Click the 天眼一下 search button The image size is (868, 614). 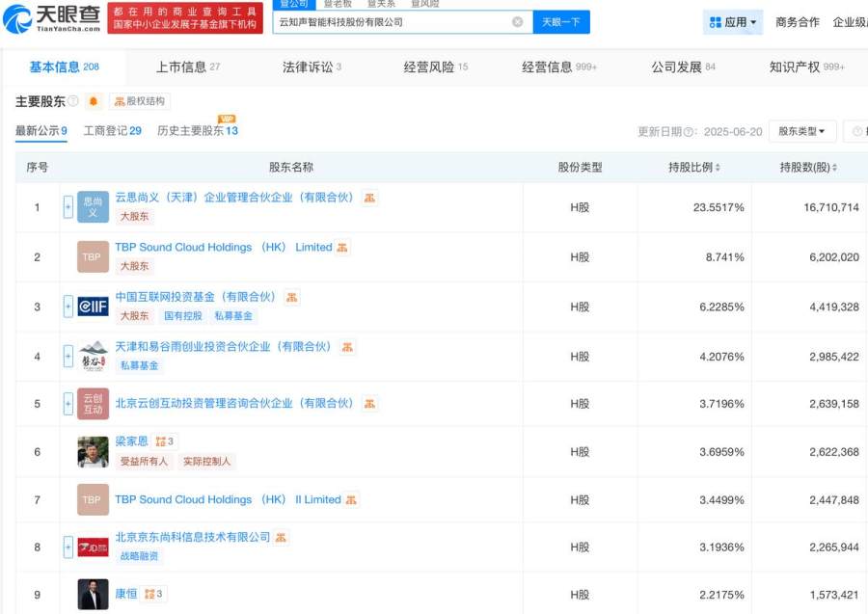(x=560, y=22)
